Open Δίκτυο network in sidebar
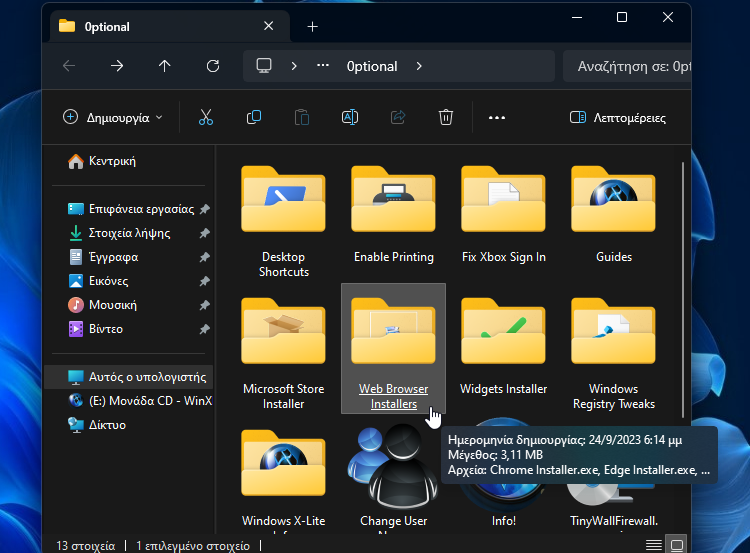Image resolution: width=750 pixels, height=553 pixels. click(x=97, y=425)
